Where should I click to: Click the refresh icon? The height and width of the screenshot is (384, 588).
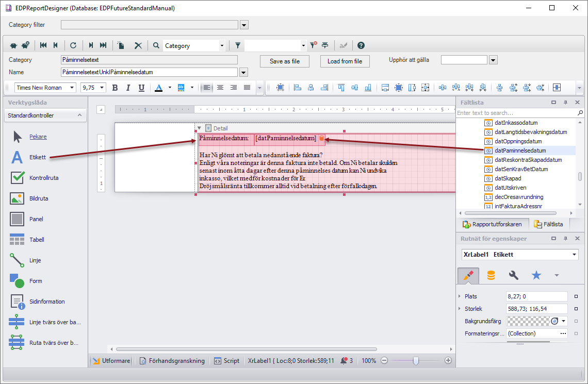(x=73, y=45)
